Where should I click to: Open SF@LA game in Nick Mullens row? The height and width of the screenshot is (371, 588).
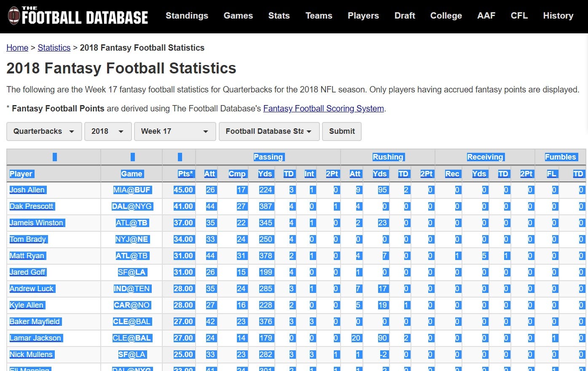[x=132, y=355]
